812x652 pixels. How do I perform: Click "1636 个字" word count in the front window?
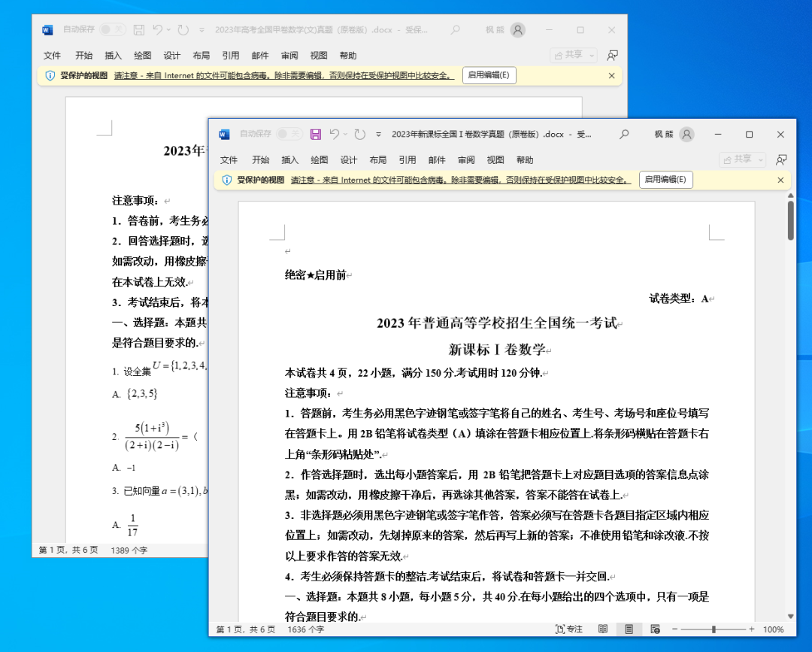coord(305,629)
